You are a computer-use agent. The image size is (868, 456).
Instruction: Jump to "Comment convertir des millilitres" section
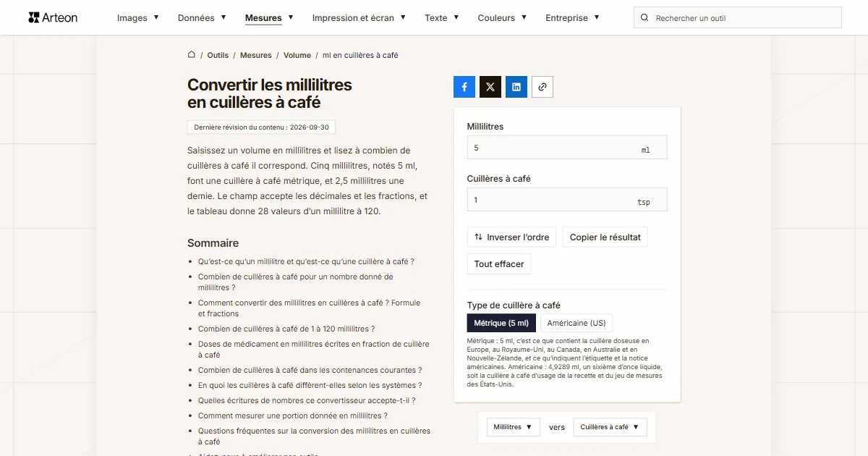click(309, 308)
